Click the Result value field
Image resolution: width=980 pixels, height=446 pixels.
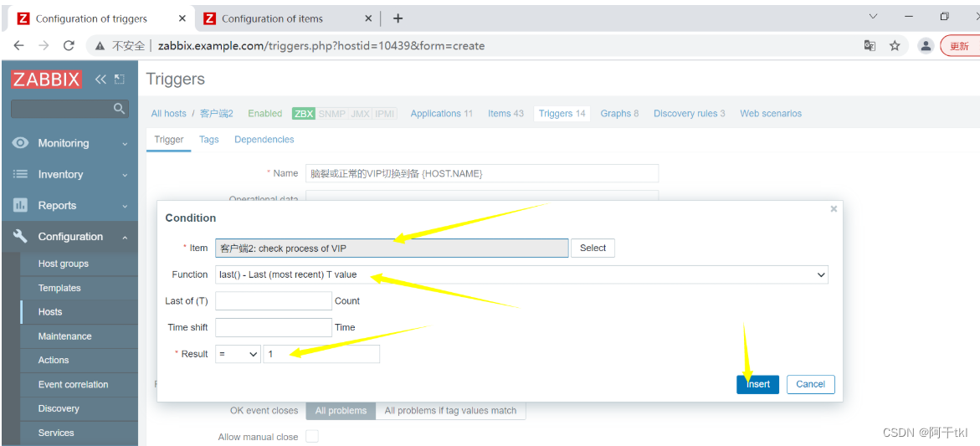pos(321,354)
